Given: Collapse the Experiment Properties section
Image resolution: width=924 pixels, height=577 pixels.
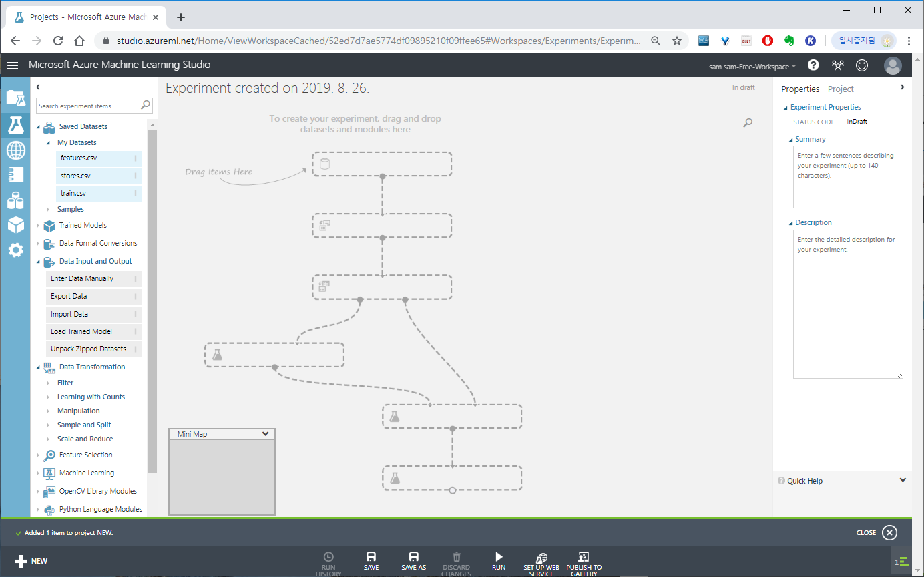Looking at the screenshot, I should click(786, 108).
